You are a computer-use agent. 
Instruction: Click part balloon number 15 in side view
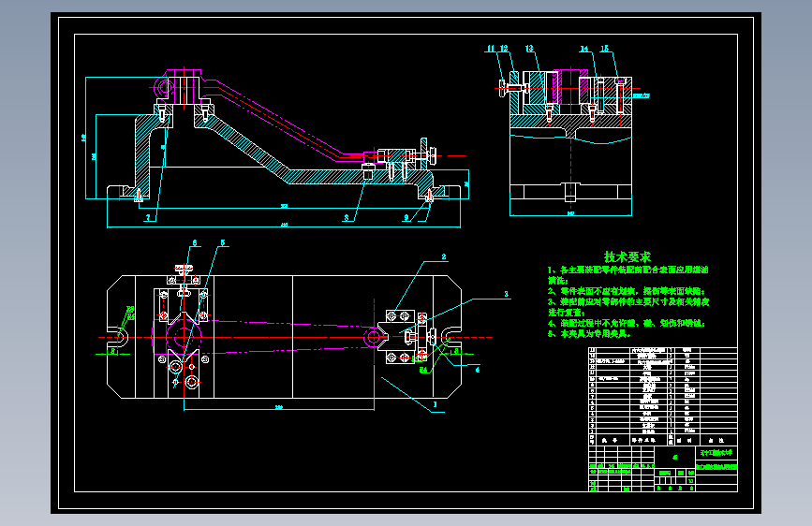pyautogui.click(x=604, y=49)
